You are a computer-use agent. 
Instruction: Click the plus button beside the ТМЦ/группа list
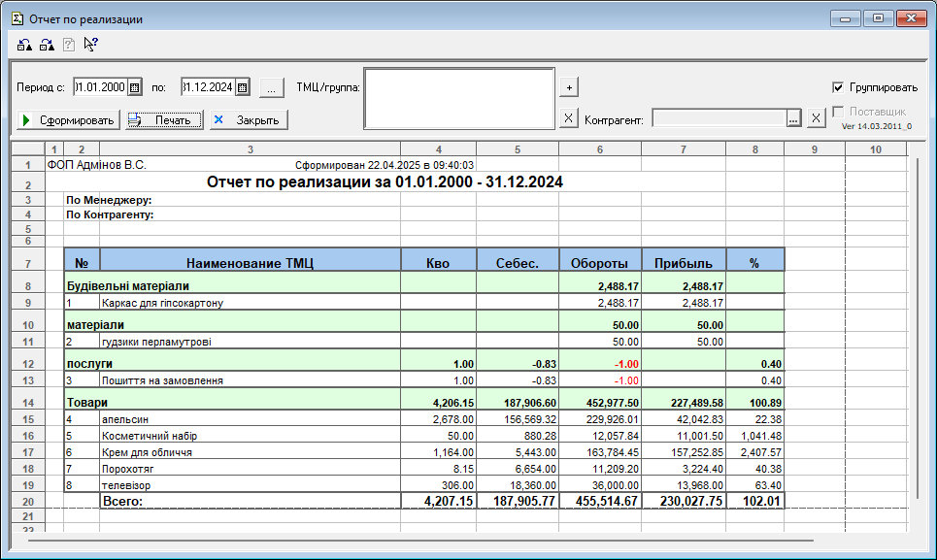(569, 87)
